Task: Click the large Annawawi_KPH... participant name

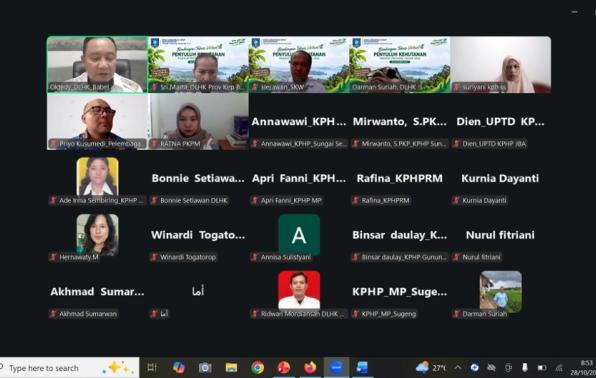Action: [299, 122]
